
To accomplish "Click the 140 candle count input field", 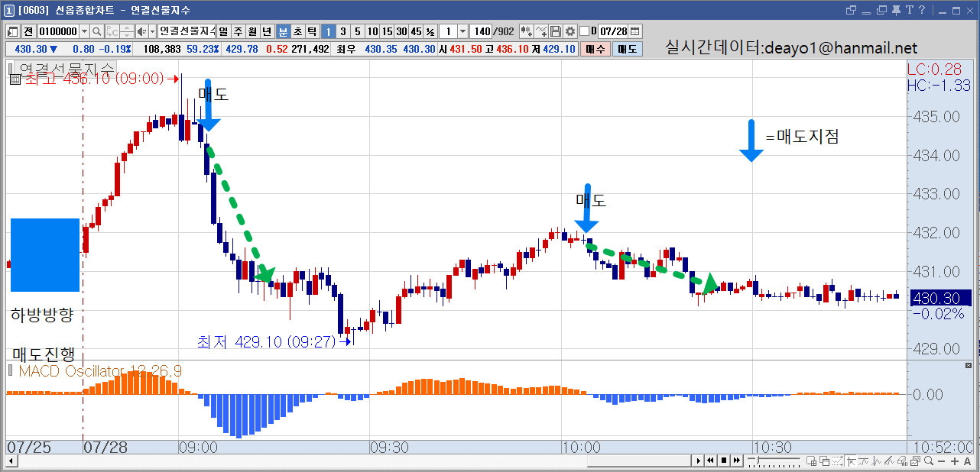I will click(482, 31).
